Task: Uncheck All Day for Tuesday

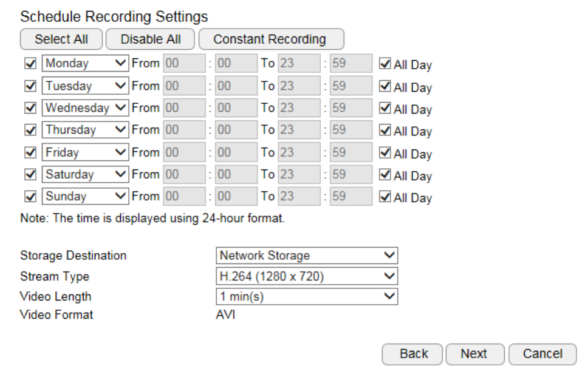Action: (x=385, y=86)
